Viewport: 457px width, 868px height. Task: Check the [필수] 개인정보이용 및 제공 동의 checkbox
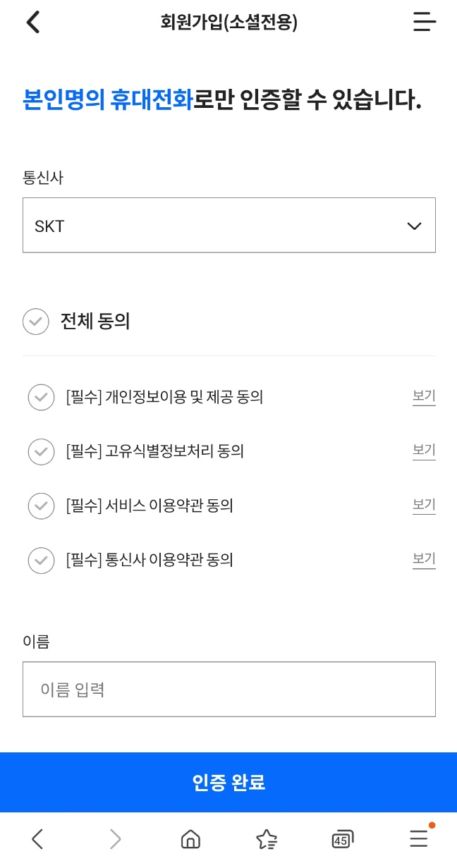[41, 397]
